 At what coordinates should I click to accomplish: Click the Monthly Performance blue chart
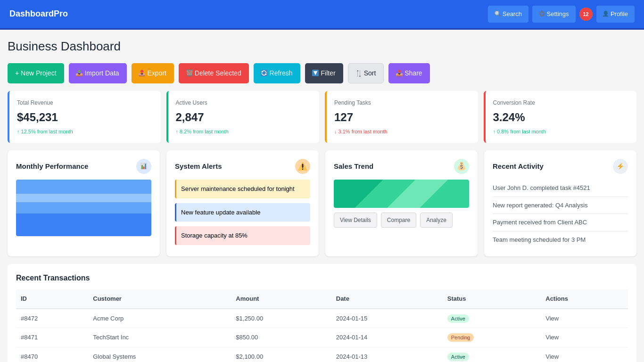[x=83, y=208]
